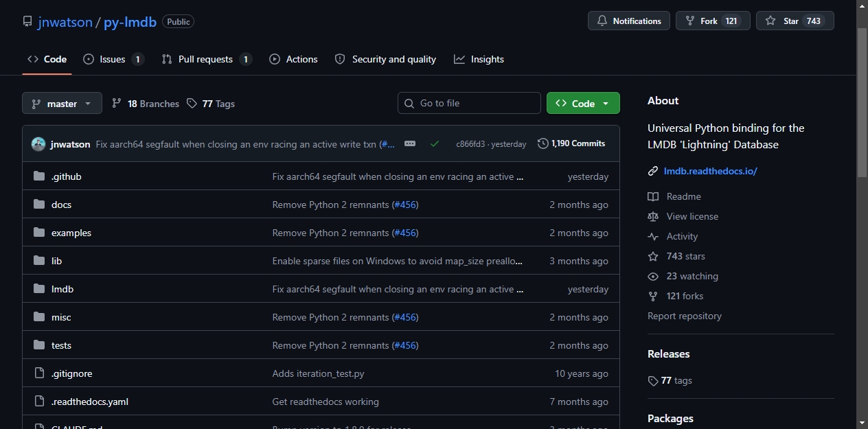This screenshot has height=429, width=868.
Task: Click the file icon beside .gitignore
Action: (39, 373)
